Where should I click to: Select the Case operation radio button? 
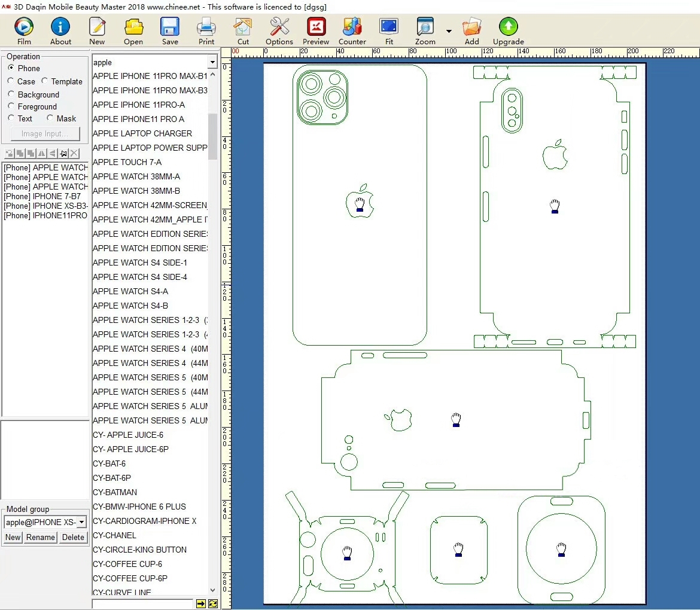click(x=11, y=81)
